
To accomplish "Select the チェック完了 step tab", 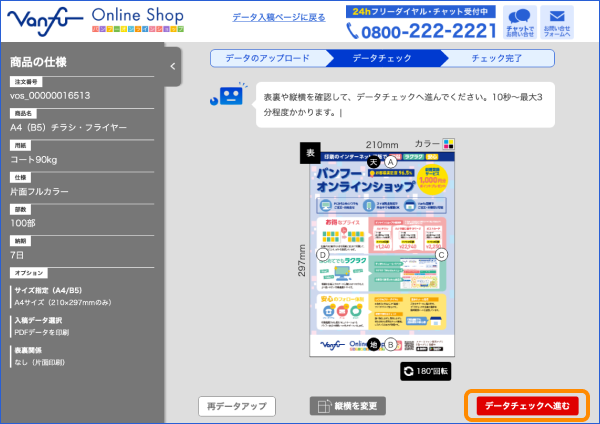I will (x=497, y=58).
